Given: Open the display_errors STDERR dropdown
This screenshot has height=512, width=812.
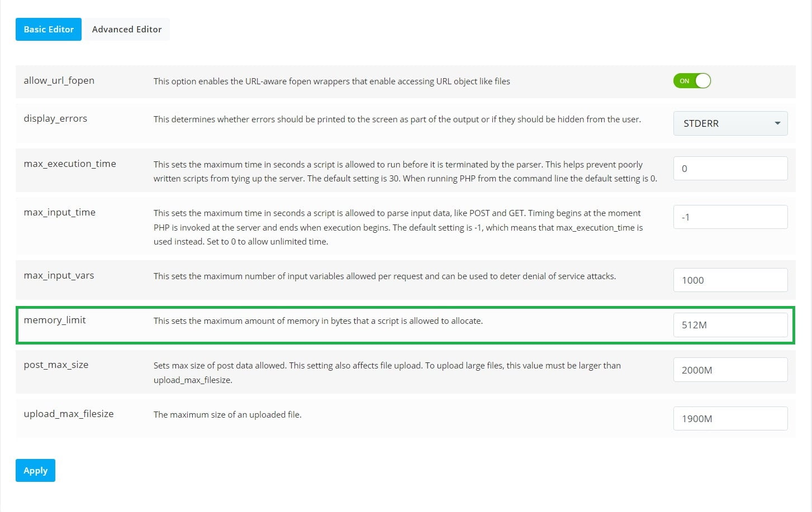Looking at the screenshot, I should (730, 123).
